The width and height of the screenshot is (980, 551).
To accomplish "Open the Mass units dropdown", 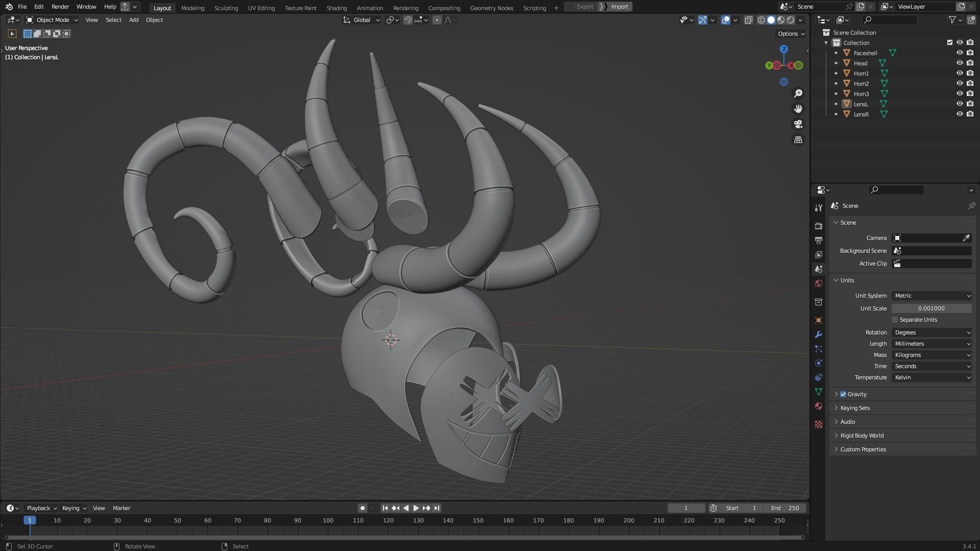I will (x=931, y=355).
